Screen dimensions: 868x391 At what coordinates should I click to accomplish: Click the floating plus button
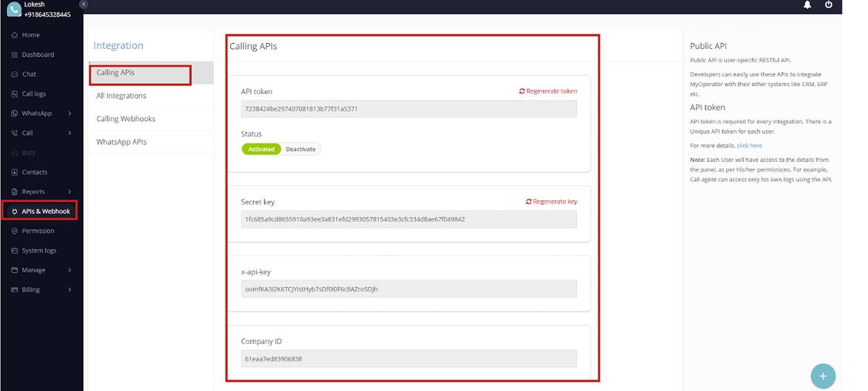[822, 376]
